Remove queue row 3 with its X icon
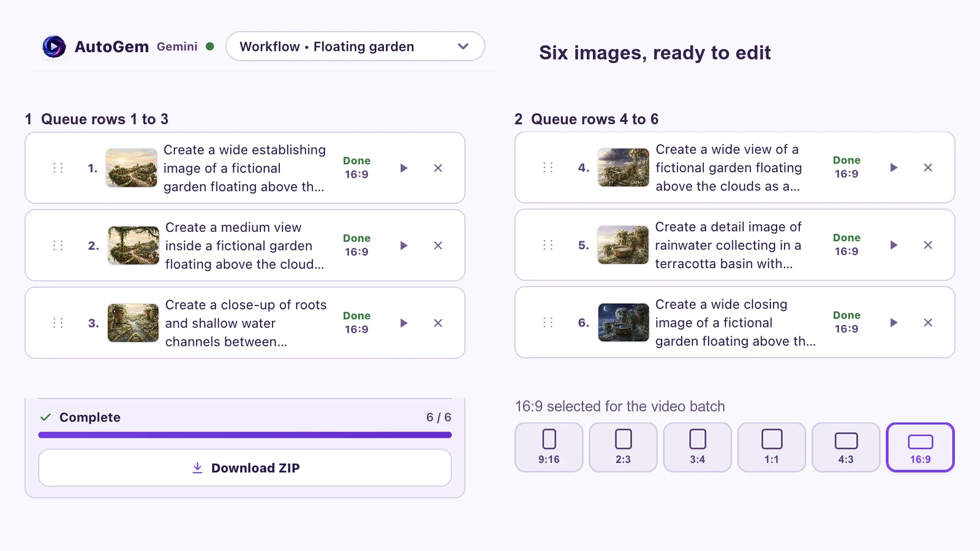The image size is (980, 551). coord(438,323)
